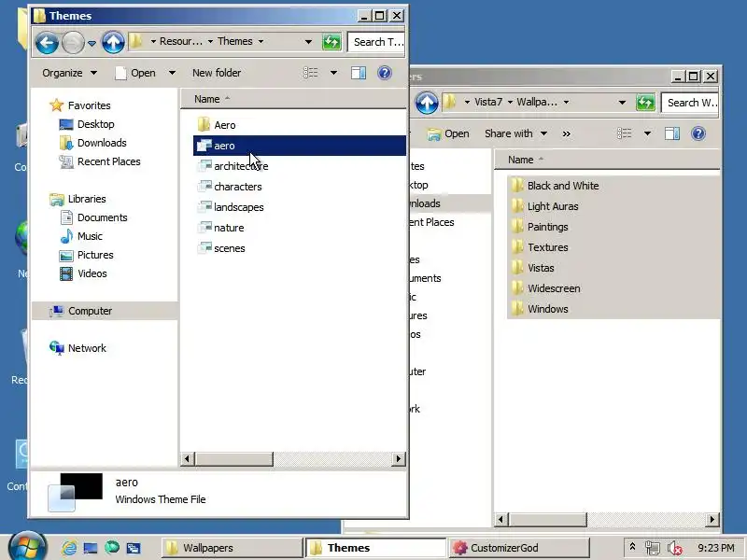Go up one level in Wallpapers window
Viewport: 747px width, 560px height.
point(427,103)
